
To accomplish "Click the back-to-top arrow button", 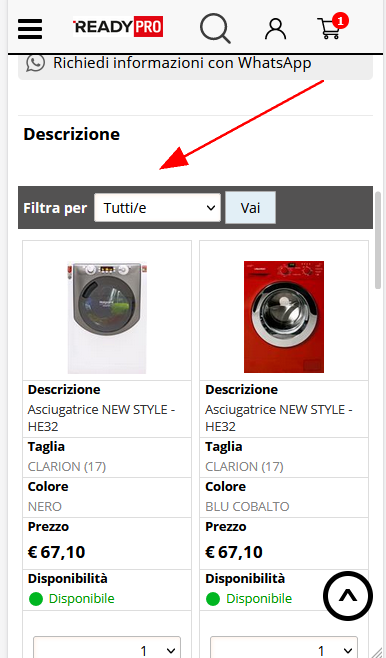I will [348, 596].
